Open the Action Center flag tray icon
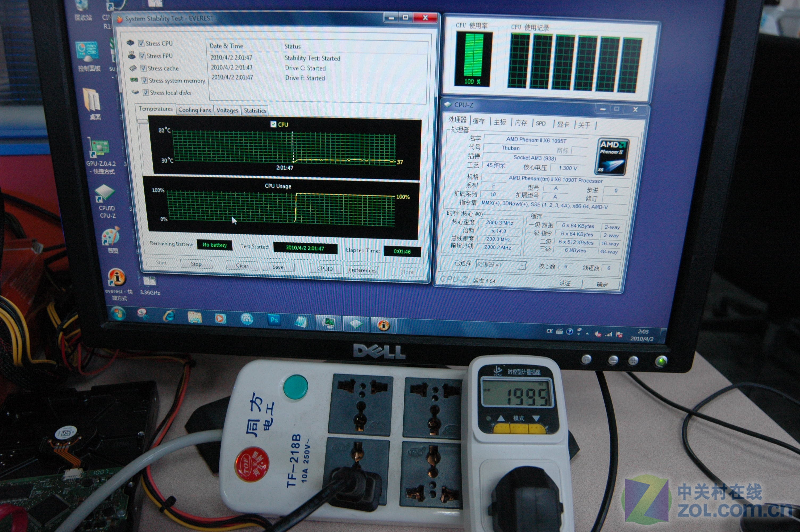800x532 pixels. (619, 335)
